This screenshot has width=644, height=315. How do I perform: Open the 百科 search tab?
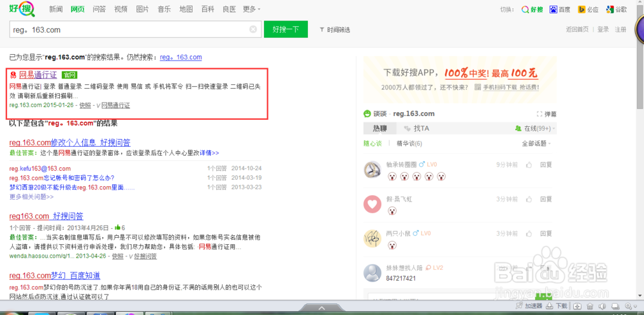click(x=208, y=9)
